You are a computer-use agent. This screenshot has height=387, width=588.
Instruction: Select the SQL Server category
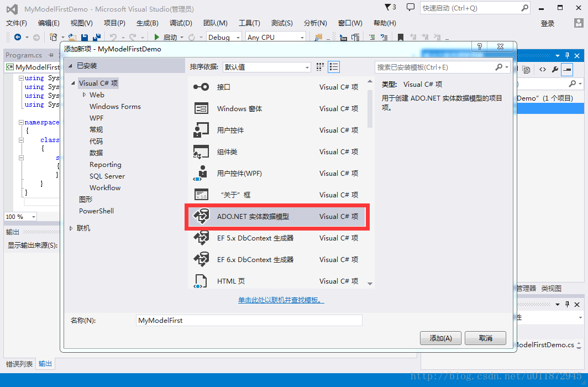pos(107,176)
